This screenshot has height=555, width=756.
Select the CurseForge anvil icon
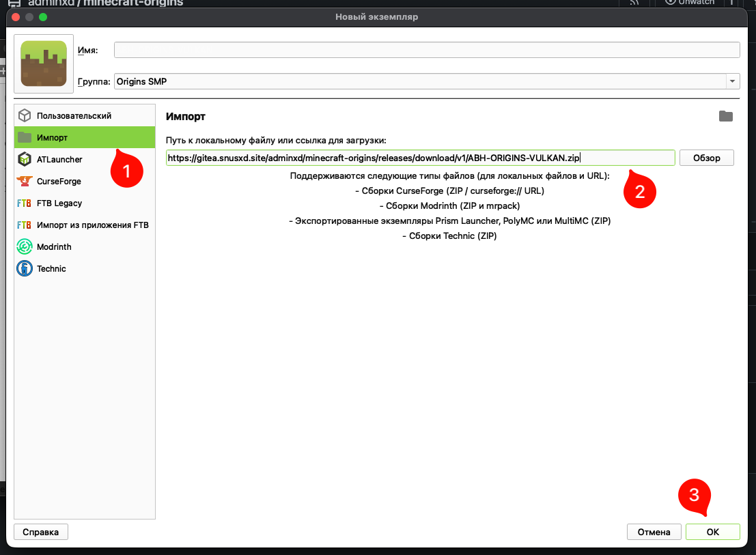click(x=25, y=182)
